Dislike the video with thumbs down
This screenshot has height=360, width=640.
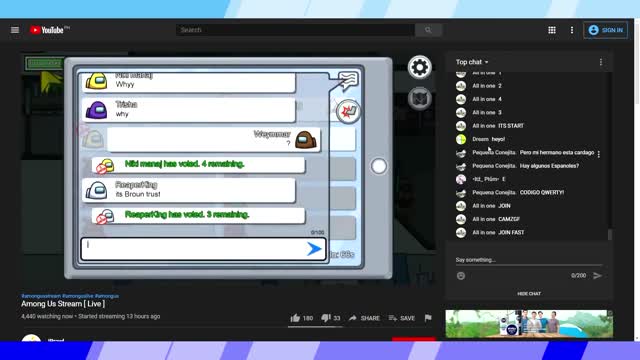pos(331,318)
